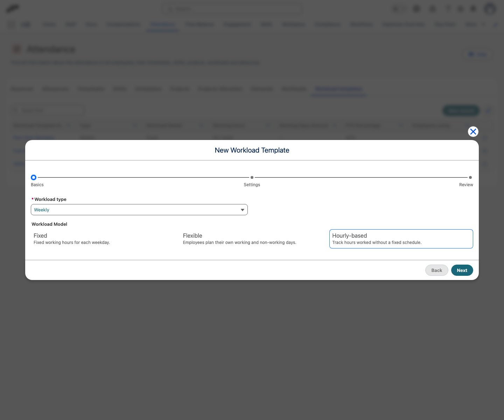Jump to the Review step marker
504x420 pixels.
(470, 177)
